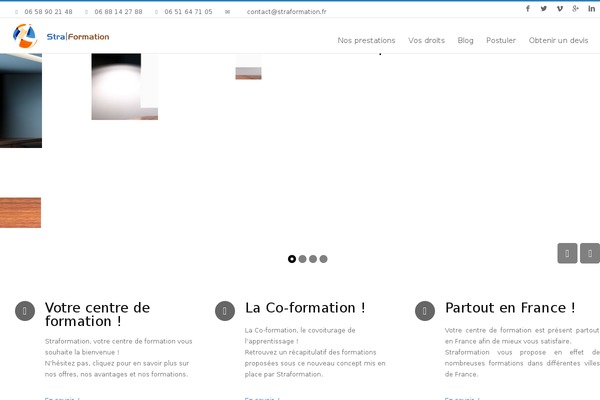The height and width of the screenshot is (400, 600).
Task: Open Obtenir un devis page
Action: click(x=558, y=40)
